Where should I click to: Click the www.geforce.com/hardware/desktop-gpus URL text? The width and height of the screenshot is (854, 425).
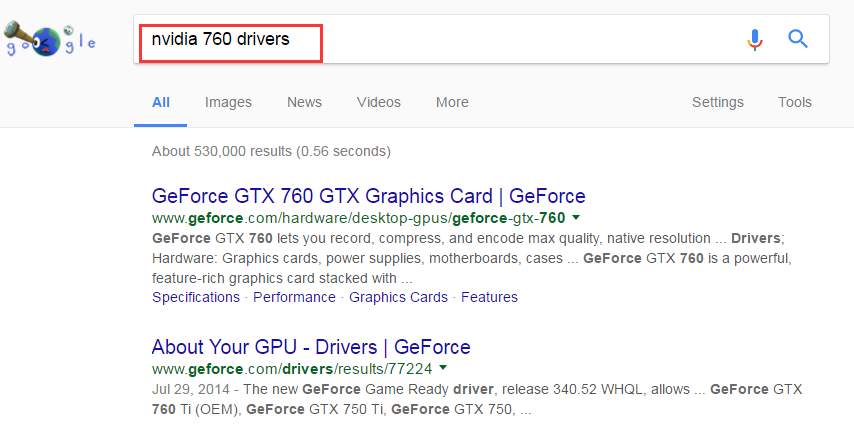(358, 218)
